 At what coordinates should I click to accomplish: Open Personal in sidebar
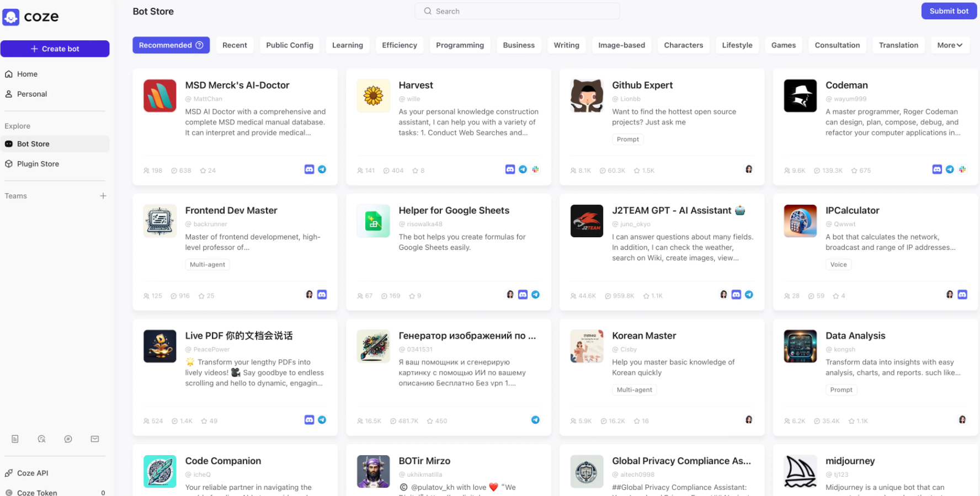click(55, 94)
